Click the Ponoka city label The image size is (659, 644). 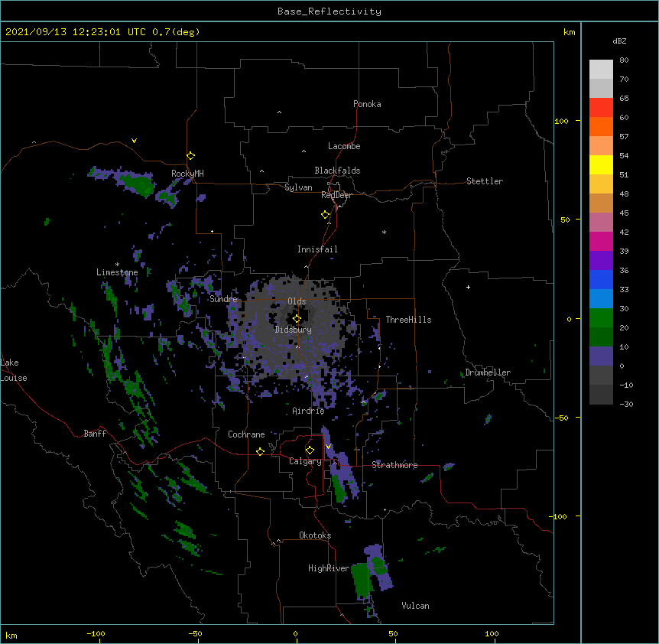[367, 104]
